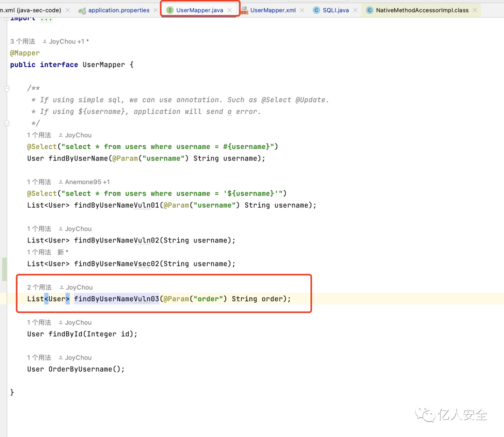The height and width of the screenshot is (437, 504).
Task: Switch to the UserMapper.java tab
Action: tap(199, 10)
